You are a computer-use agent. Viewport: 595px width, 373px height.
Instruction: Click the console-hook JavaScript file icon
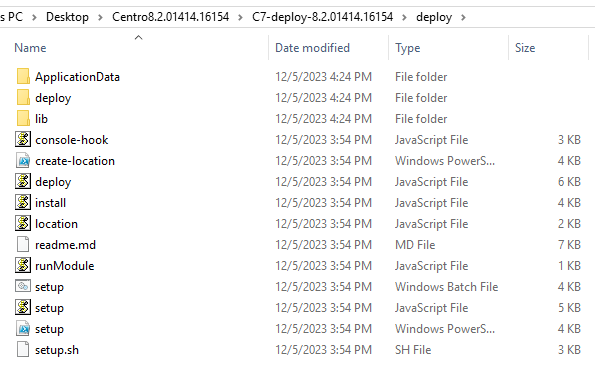[23, 139]
